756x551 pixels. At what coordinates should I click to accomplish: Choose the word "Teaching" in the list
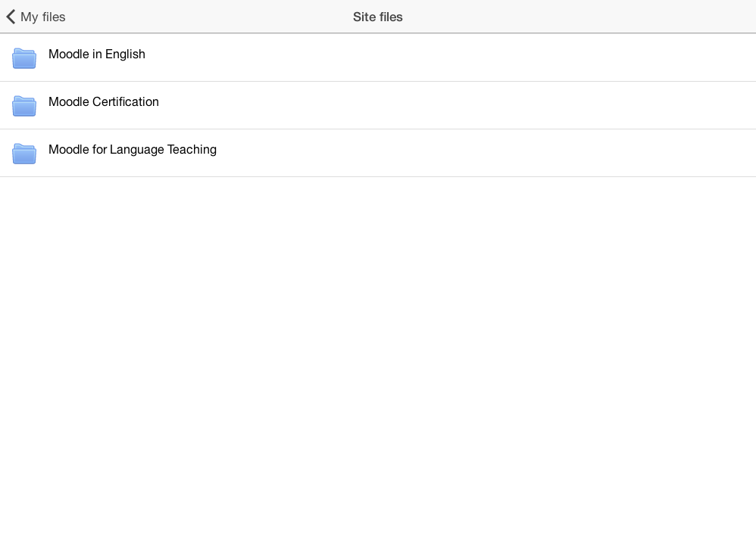coord(192,149)
